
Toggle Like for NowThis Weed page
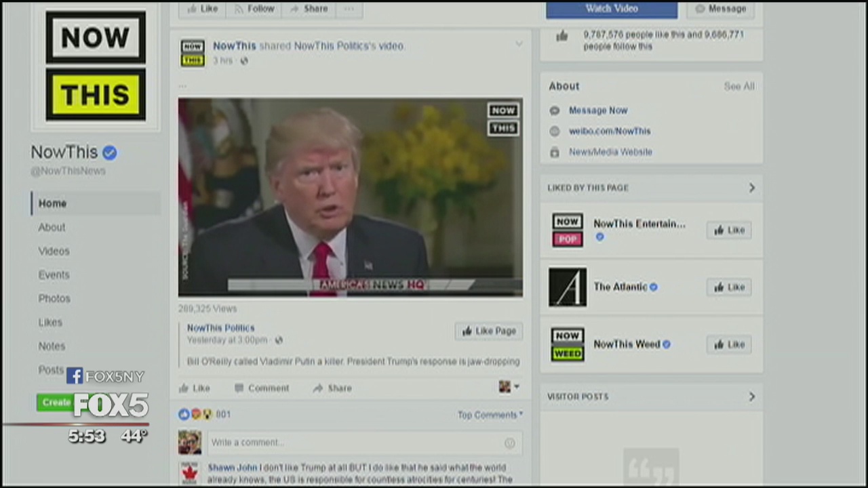(x=728, y=345)
